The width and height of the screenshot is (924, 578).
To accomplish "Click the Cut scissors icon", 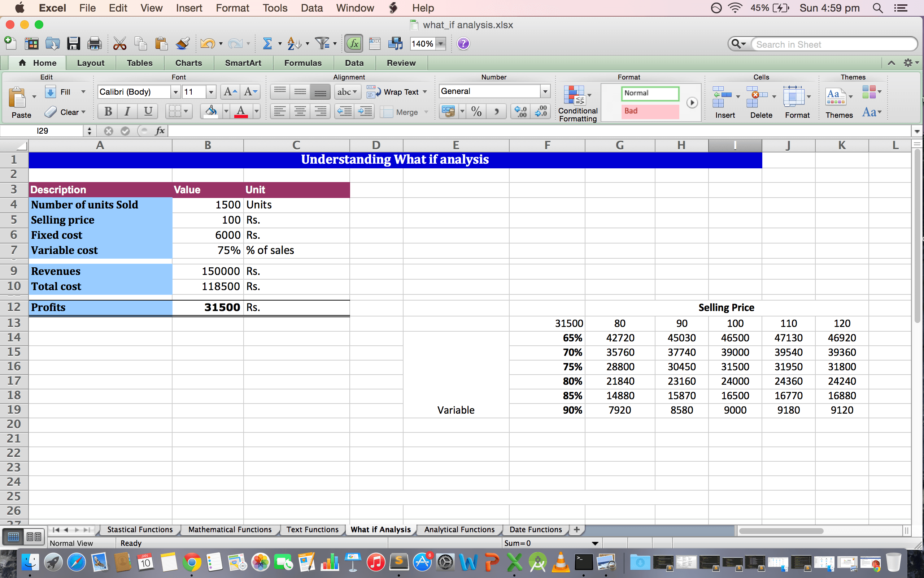I will point(119,44).
